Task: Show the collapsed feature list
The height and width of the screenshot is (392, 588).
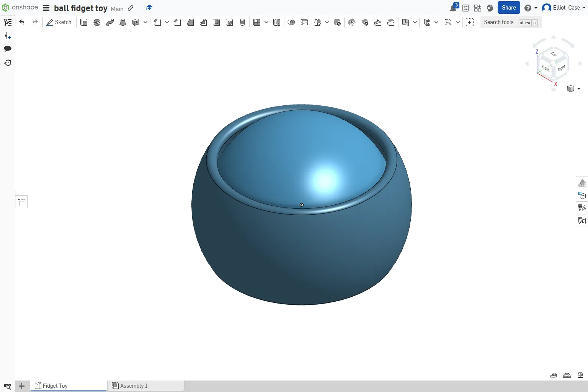Action: (22, 202)
